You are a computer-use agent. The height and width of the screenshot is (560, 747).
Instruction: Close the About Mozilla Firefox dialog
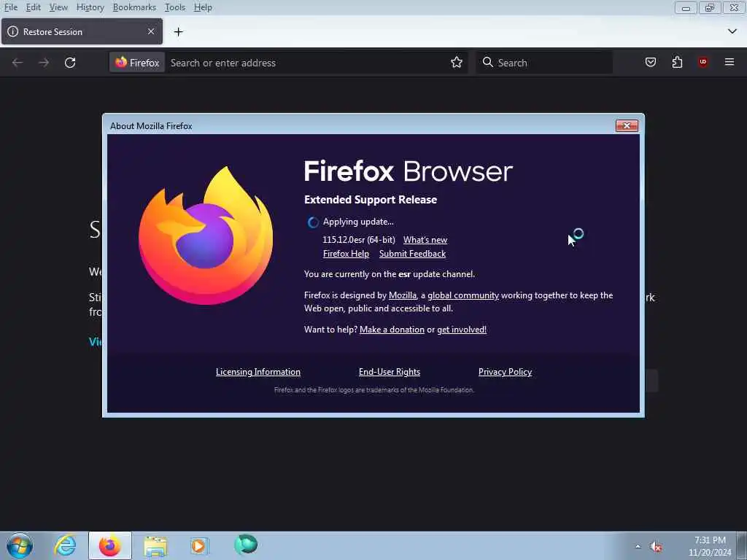(627, 125)
